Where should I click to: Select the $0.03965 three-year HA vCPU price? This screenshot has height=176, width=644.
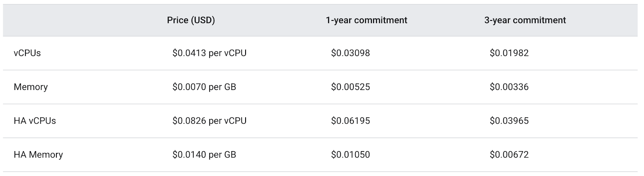[509, 121]
